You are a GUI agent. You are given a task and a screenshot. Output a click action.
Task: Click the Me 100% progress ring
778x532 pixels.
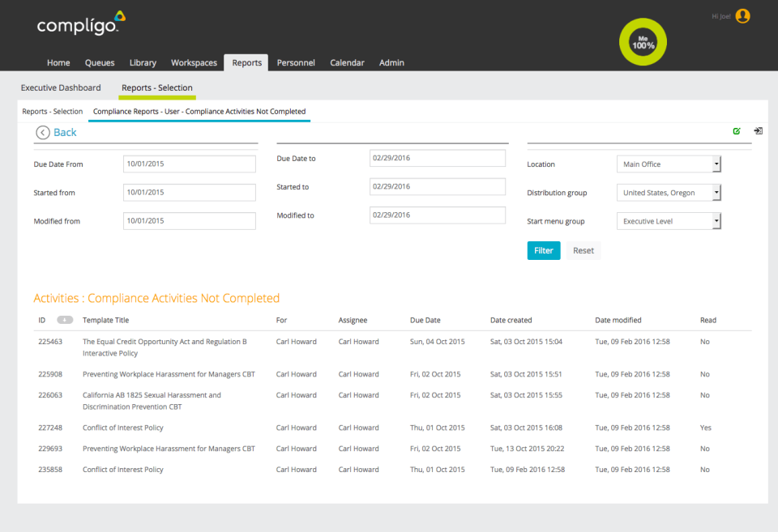643,42
